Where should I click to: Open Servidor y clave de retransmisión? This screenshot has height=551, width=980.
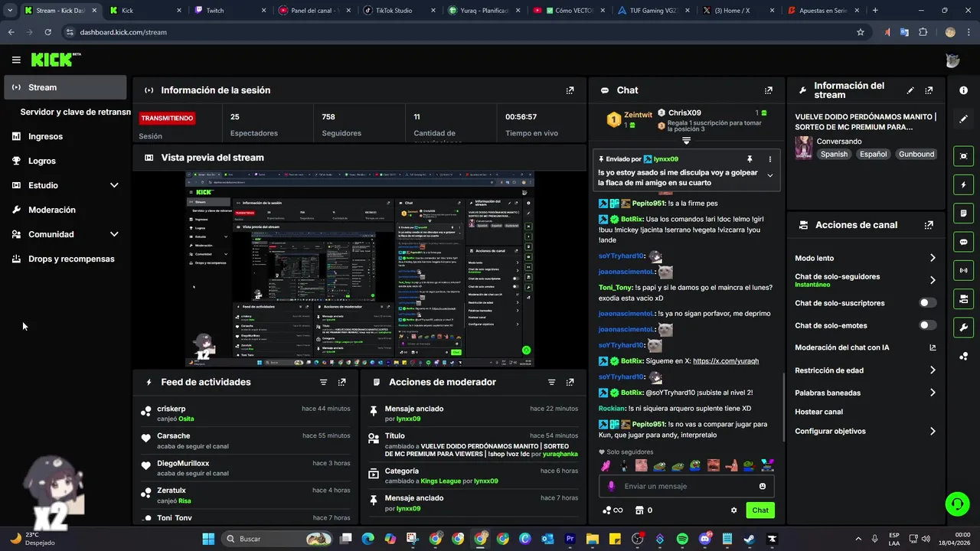75,112
